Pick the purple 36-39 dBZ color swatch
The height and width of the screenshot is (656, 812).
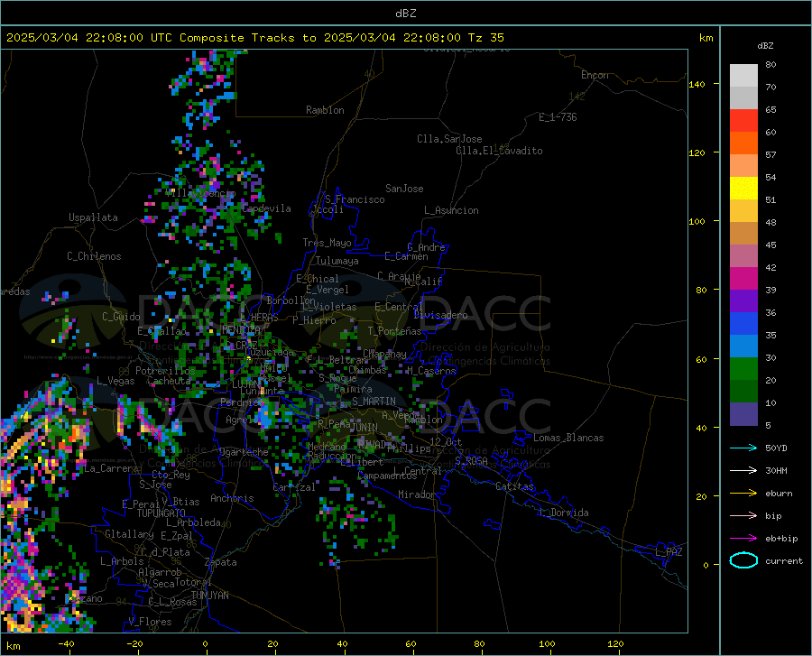(x=743, y=301)
